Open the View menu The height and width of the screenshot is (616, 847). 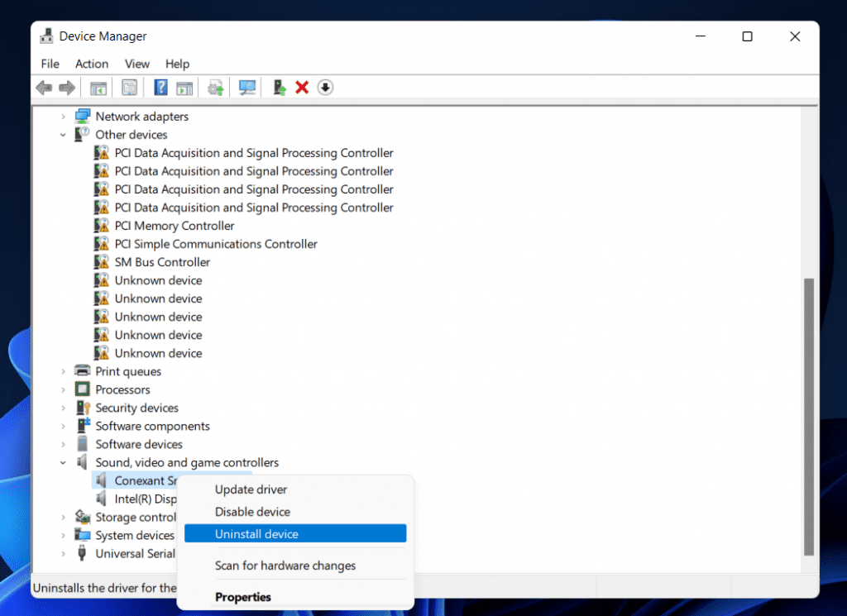(136, 64)
